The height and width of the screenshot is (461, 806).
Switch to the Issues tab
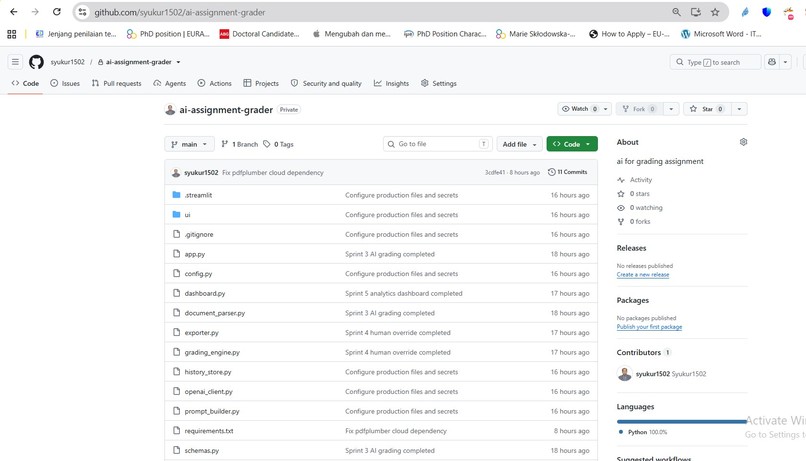point(65,83)
